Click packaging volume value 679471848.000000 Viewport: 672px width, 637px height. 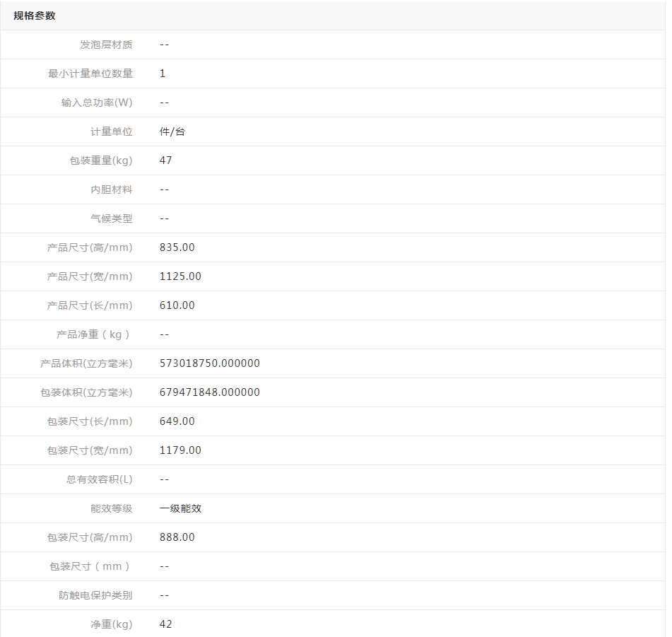210,392
